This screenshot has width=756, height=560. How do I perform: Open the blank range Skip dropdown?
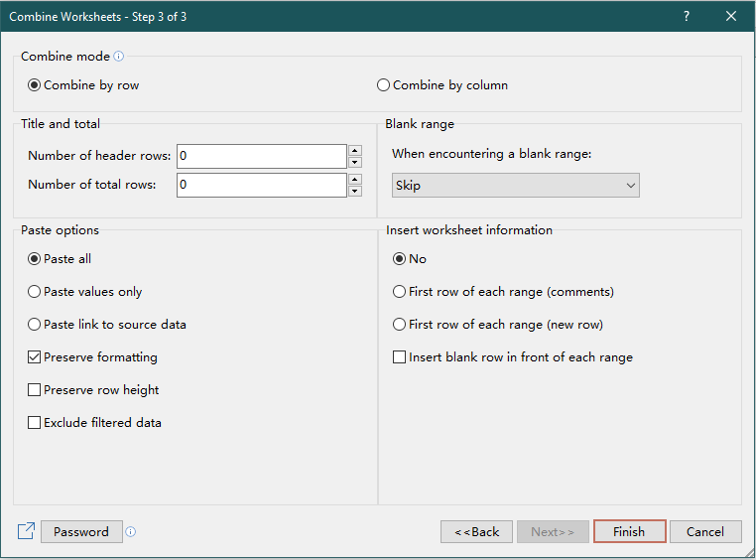point(515,186)
